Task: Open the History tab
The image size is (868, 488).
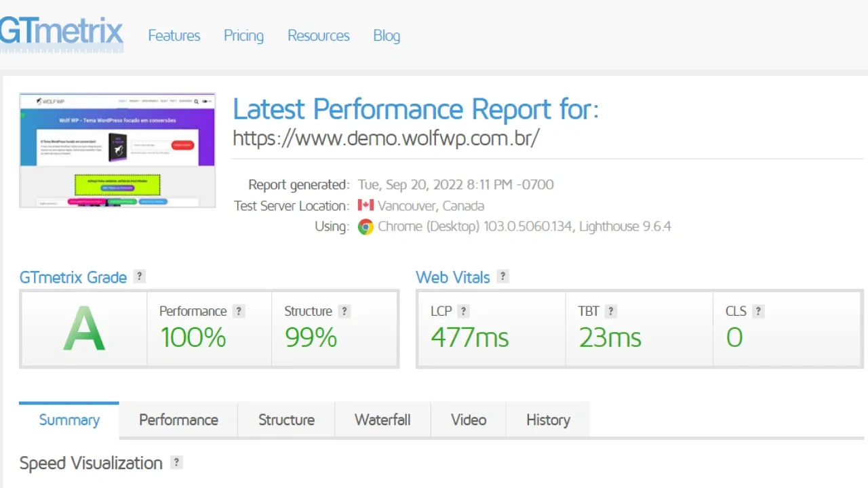Action: click(548, 420)
